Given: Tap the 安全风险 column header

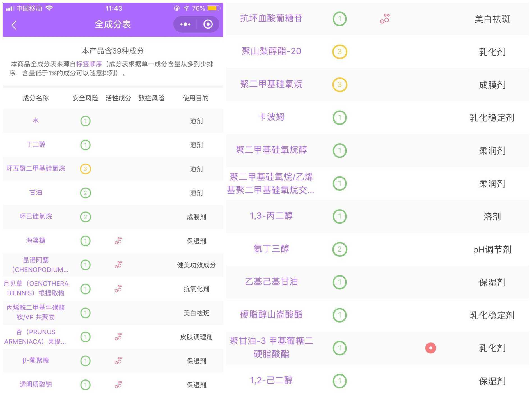Looking at the screenshot, I should (x=85, y=98).
